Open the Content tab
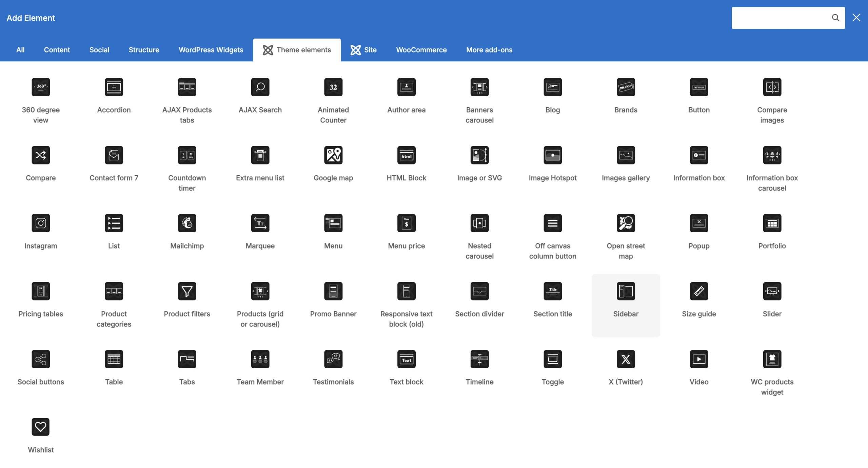 click(x=57, y=50)
